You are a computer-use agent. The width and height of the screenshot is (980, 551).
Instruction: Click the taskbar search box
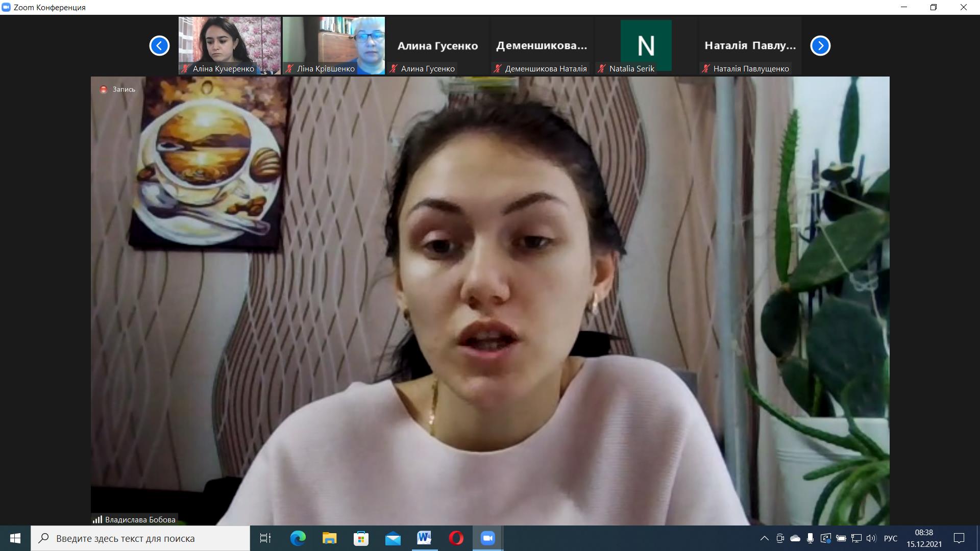click(x=140, y=538)
